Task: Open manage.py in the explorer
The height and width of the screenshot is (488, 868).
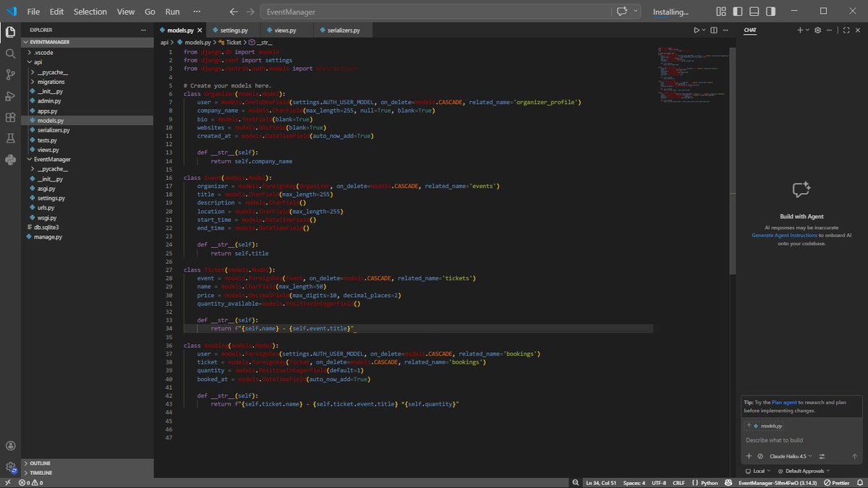Action: pyautogui.click(x=87, y=236)
